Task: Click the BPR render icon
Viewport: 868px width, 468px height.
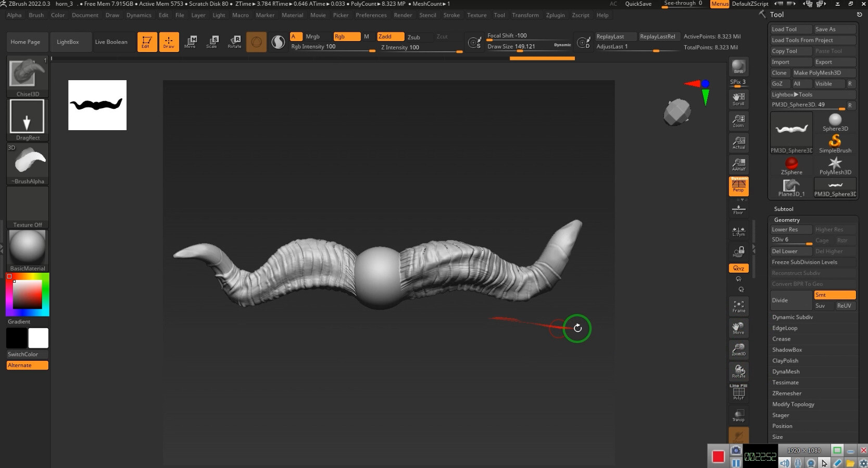Action: click(x=738, y=67)
